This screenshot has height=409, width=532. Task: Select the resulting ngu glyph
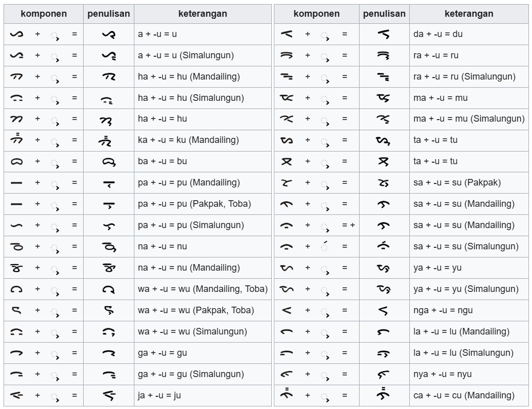click(x=384, y=310)
